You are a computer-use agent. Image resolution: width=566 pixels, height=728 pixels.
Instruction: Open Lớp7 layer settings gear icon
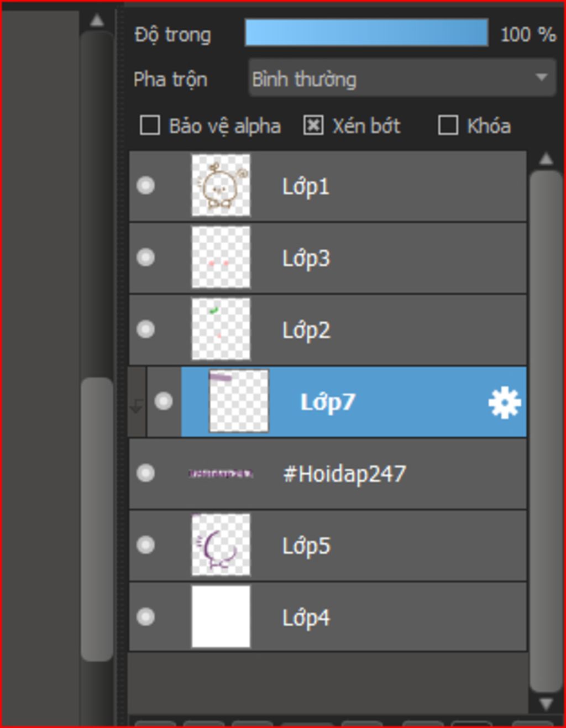click(x=504, y=402)
